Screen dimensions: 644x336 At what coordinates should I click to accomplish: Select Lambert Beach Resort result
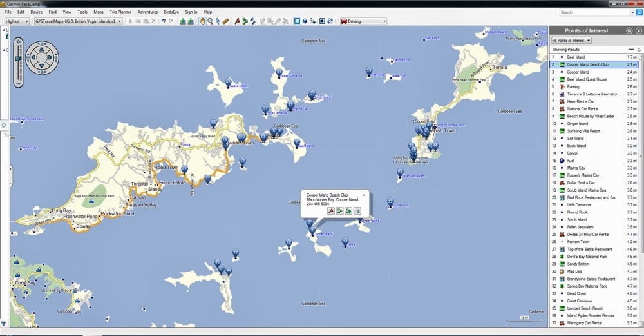tap(594, 308)
